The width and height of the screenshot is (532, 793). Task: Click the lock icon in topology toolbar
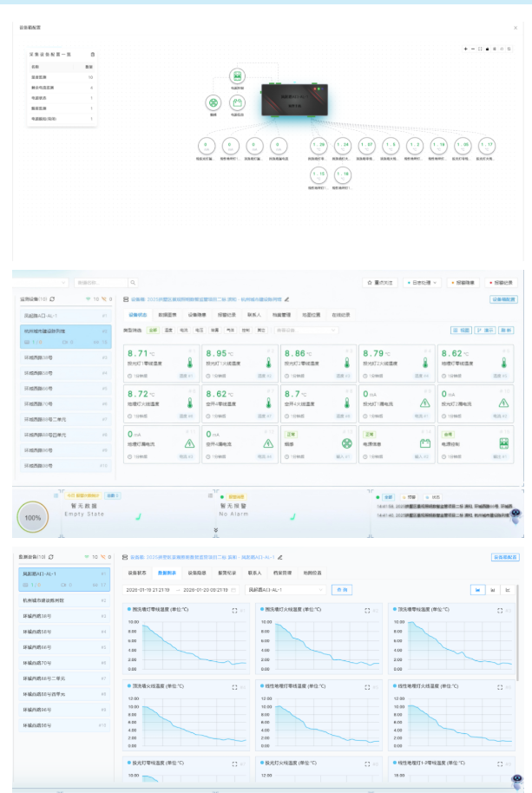click(x=487, y=49)
